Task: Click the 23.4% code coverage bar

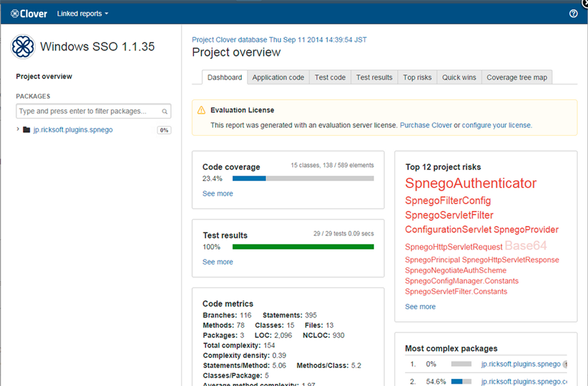Action: tap(303, 178)
